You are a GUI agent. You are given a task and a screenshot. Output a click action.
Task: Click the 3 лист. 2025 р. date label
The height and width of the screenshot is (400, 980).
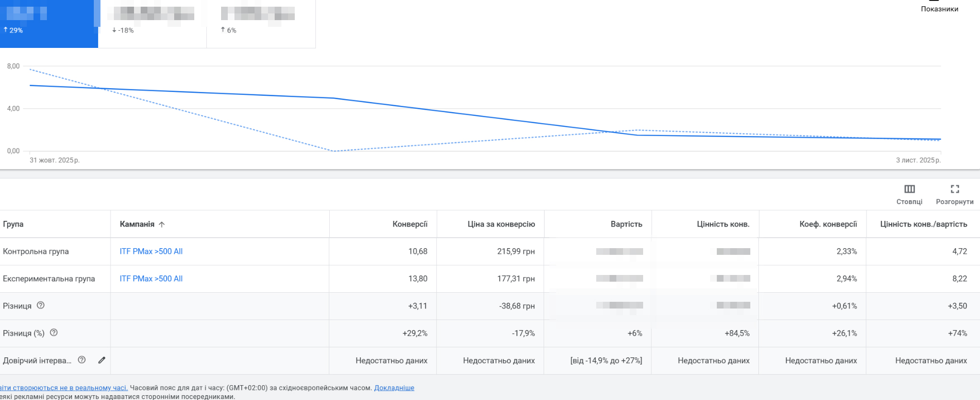(x=918, y=160)
